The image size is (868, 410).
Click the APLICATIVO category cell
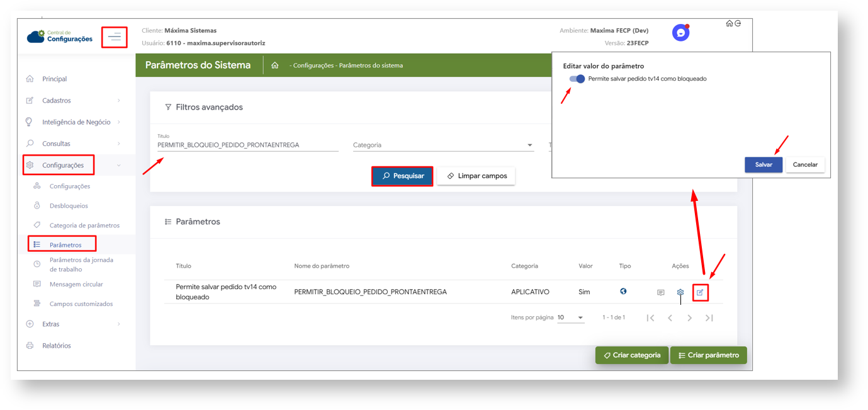coord(530,292)
